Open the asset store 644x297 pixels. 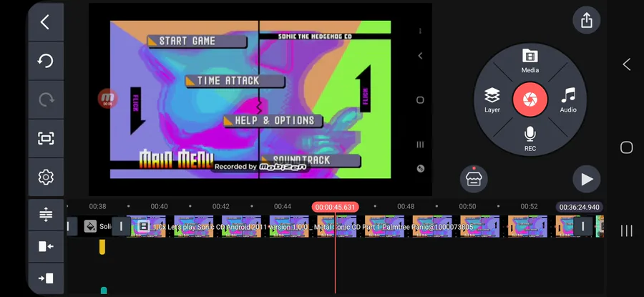(474, 179)
